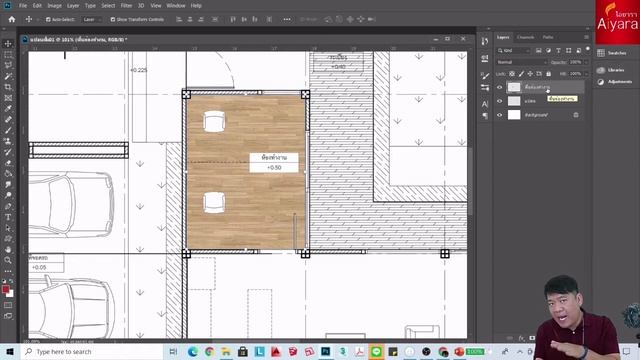This screenshot has height=360, width=640.
Task: Select the Magic Wand tool
Action: pyautogui.click(x=8, y=76)
